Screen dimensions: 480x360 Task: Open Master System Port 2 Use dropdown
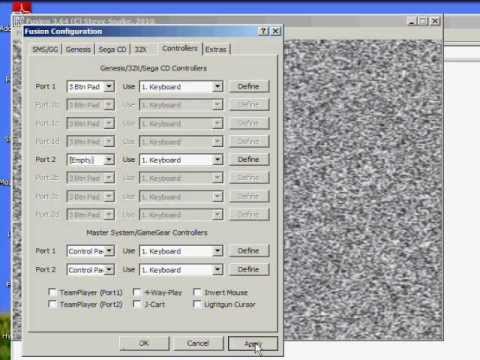coord(181,269)
